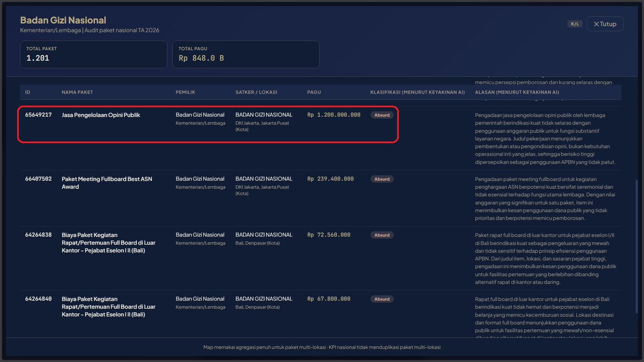Select the Total Paket card showing 1.201

[93, 54]
